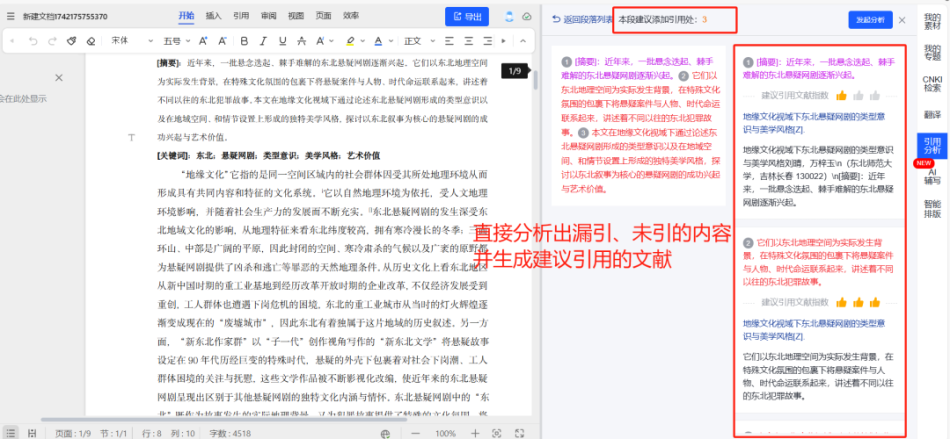
Task: Toggle underline formatting
Action: click(x=282, y=41)
